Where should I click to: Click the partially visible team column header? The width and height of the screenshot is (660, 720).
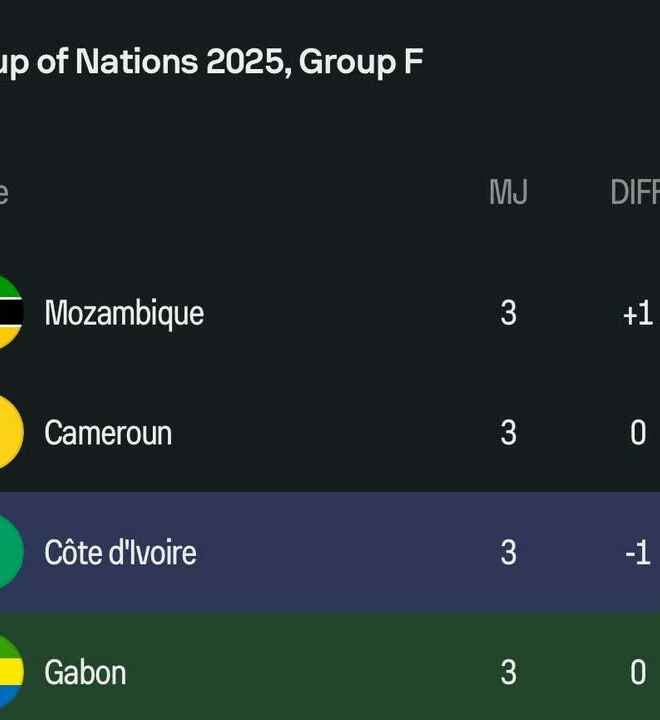coord(4,193)
